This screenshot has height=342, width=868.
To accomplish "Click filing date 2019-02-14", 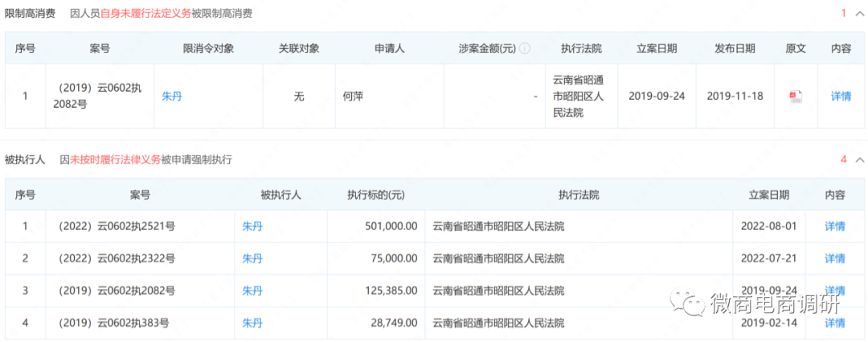I will 769,323.
